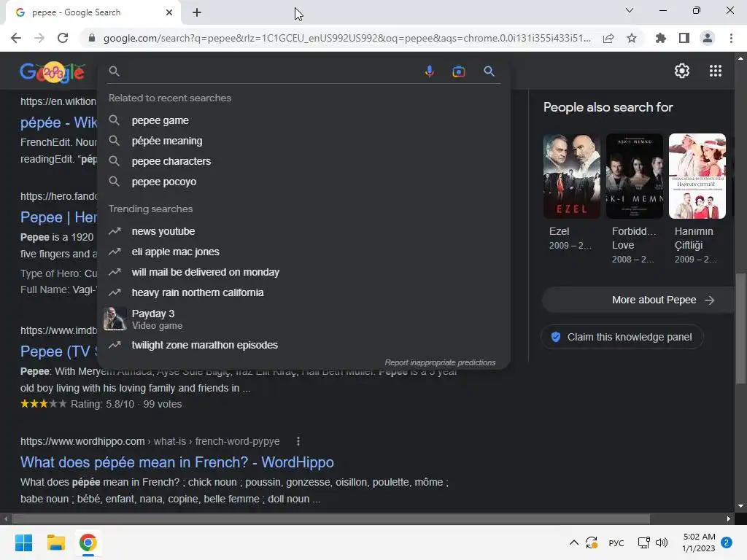Screen dimensions: 747x560
Task: Bookmark this tab with star icon
Action: pos(632,38)
